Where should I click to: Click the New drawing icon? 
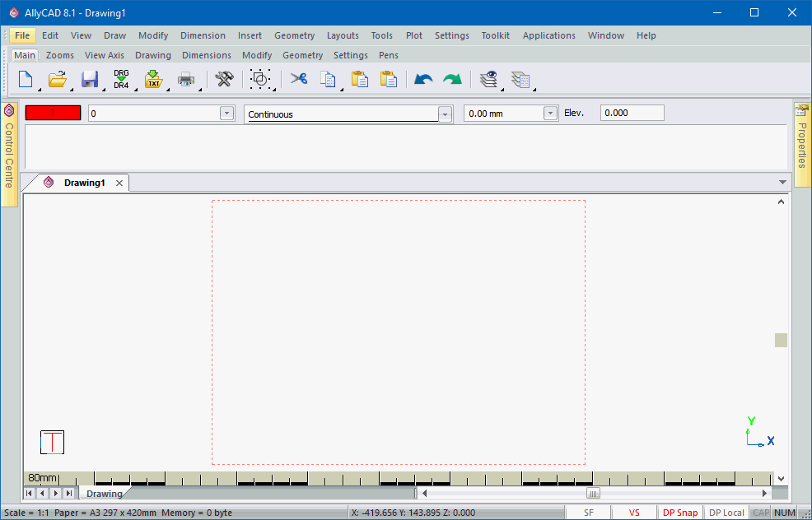click(26, 79)
